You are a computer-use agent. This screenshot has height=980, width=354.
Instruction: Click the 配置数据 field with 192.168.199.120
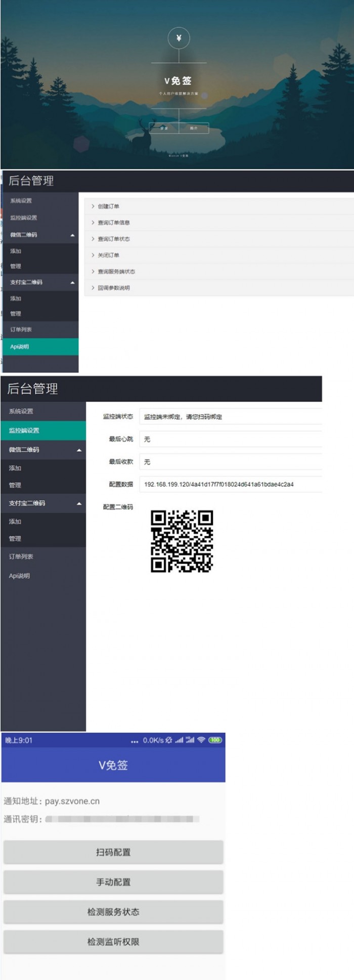(231, 484)
